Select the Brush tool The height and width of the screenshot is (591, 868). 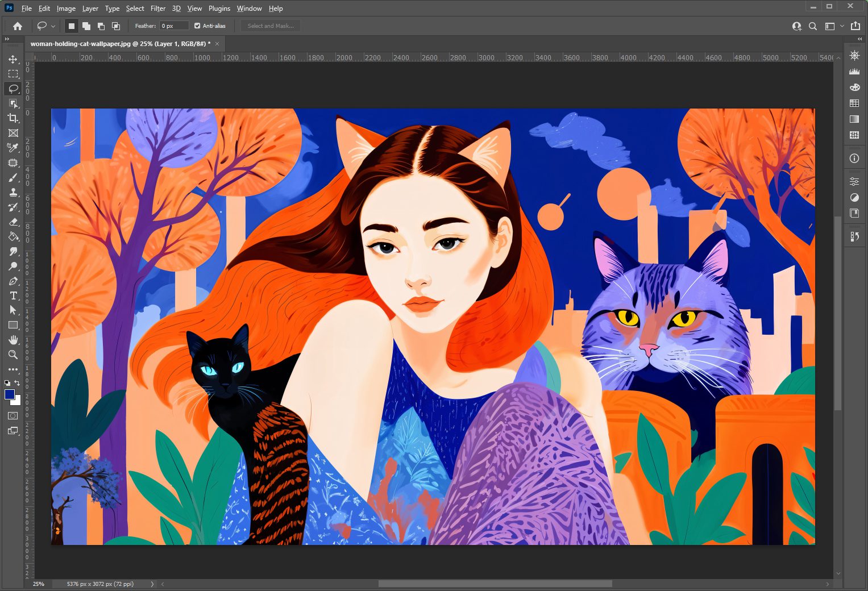tap(13, 178)
